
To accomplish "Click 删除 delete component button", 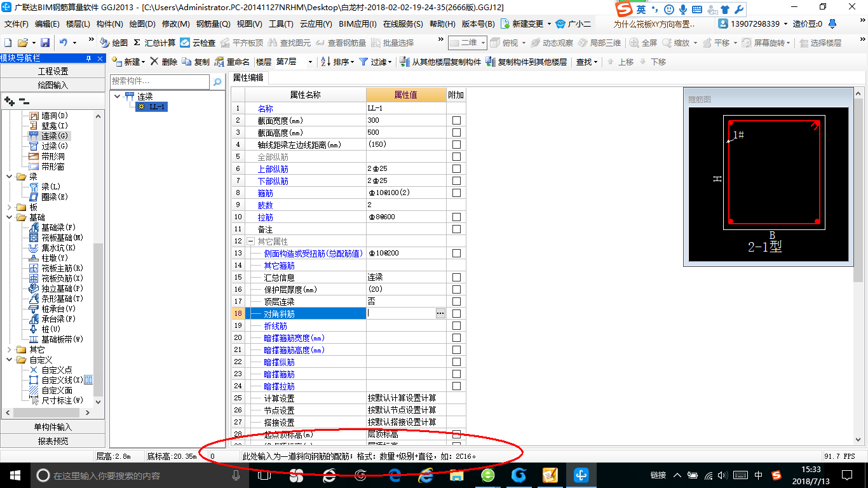I will pyautogui.click(x=163, y=62).
